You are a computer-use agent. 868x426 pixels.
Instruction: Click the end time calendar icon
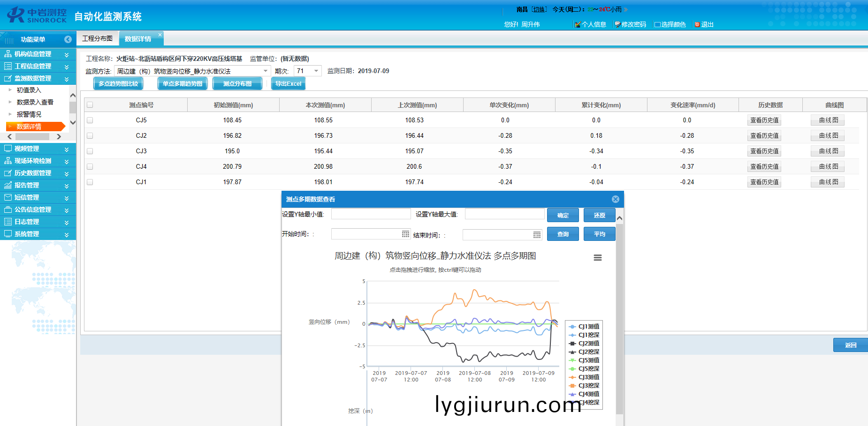tap(537, 235)
